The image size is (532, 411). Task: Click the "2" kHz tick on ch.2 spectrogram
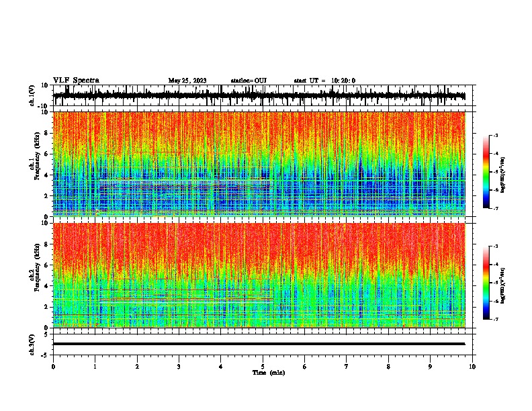tap(47, 307)
